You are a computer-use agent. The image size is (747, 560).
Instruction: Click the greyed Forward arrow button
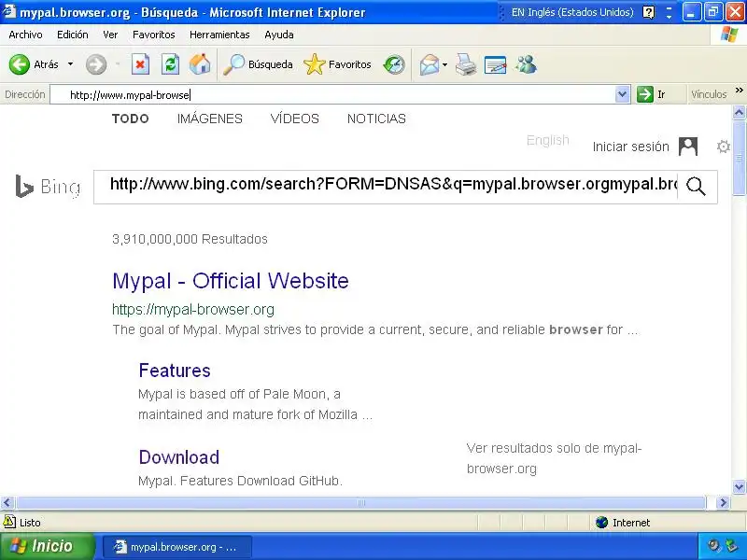[96, 64]
